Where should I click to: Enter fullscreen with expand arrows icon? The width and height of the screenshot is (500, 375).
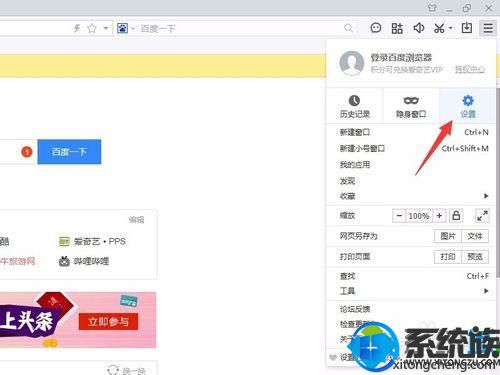point(482,216)
